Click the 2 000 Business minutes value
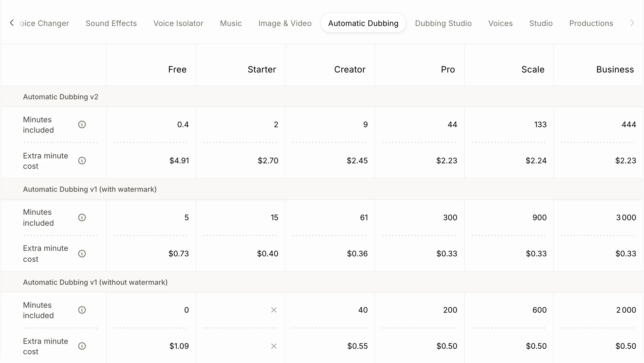 click(x=626, y=310)
